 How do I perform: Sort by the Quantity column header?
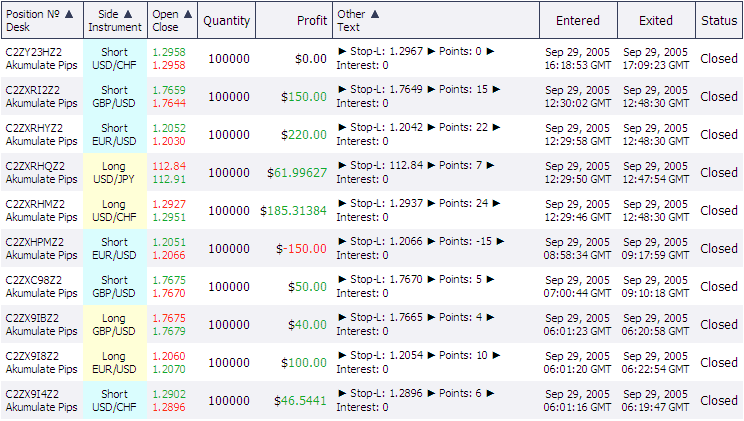(227, 20)
